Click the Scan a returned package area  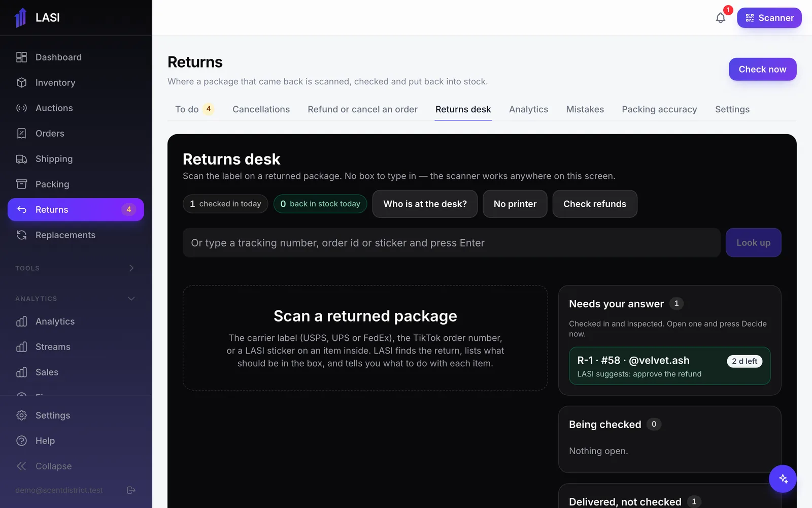(x=365, y=338)
